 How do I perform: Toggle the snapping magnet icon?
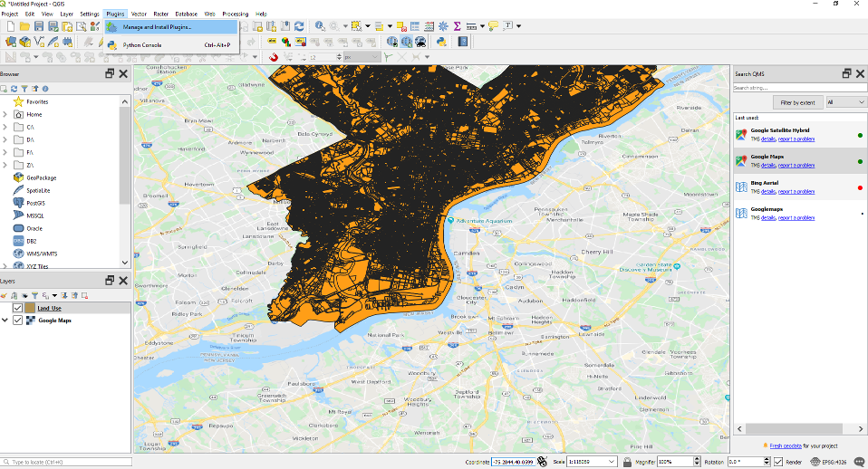tap(275, 57)
